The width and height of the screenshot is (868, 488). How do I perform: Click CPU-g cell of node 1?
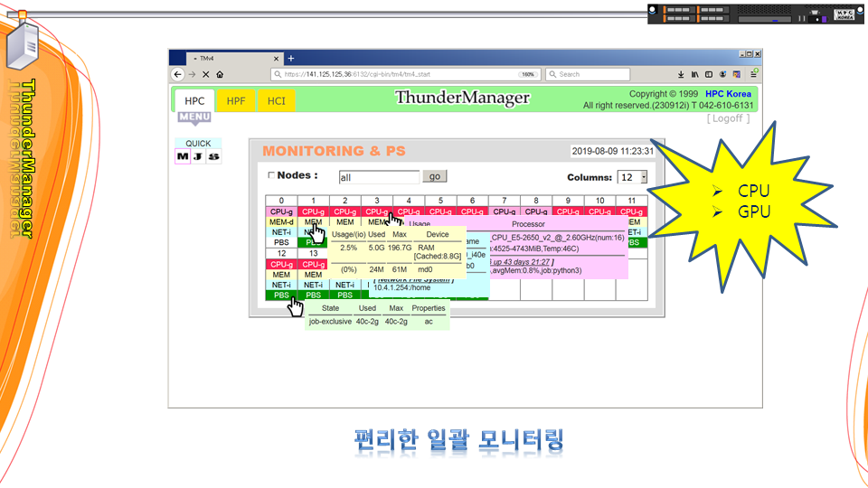[314, 211]
